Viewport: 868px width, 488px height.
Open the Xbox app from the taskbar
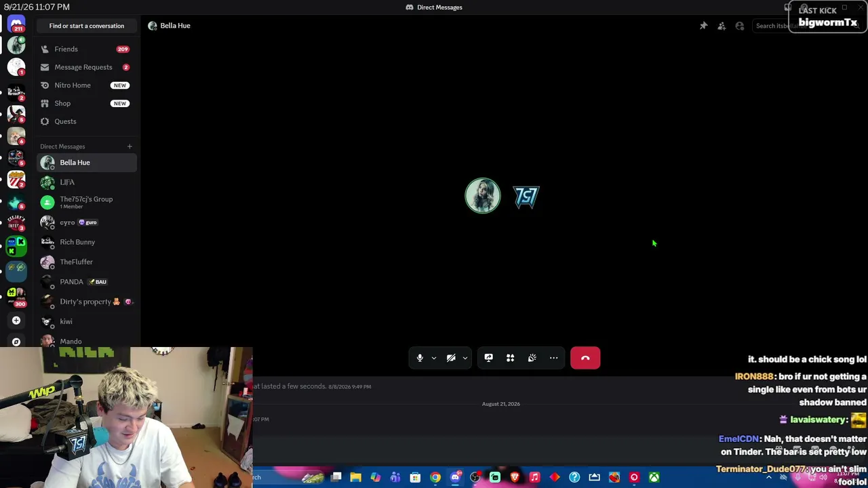pyautogui.click(x=654, y=478)
